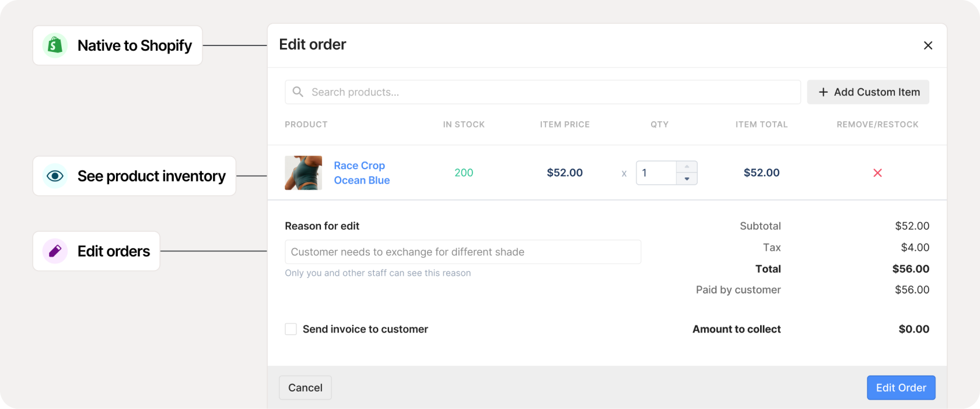
Task: Decrease quantity with the down arrow
Action: click(x=687, y=179)
